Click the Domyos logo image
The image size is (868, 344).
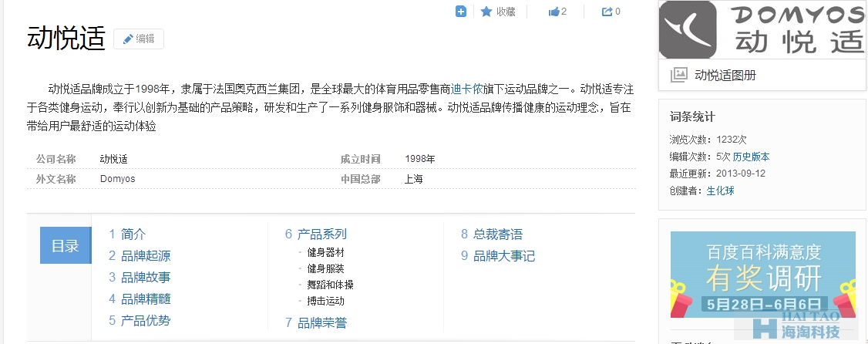pos(762,29)
